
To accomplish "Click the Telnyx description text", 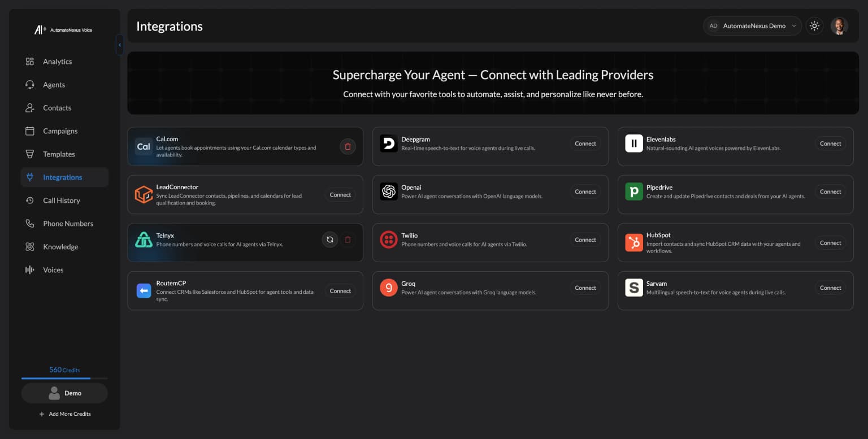I will coord(220,245).
